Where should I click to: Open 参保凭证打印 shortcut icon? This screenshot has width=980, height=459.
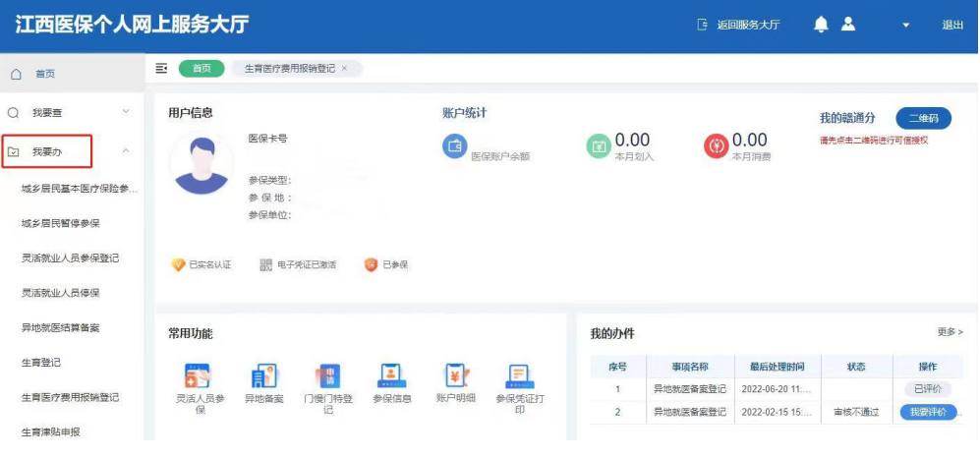pyautogui.click(x=520, y=375)
